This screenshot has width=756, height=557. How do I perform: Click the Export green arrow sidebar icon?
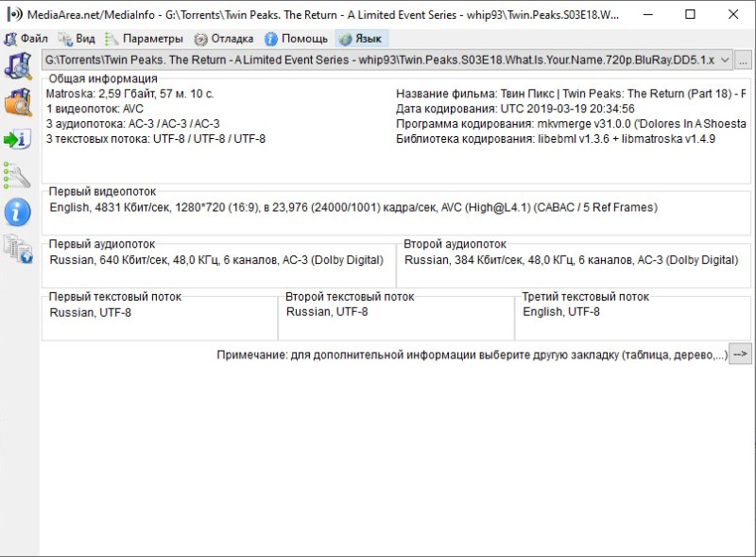click(18, 139)
